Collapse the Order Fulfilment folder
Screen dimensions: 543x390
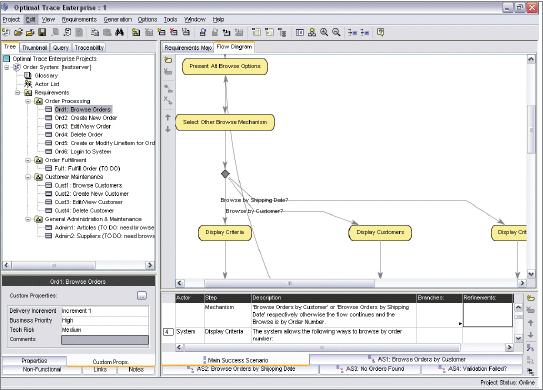click(28, 160)
